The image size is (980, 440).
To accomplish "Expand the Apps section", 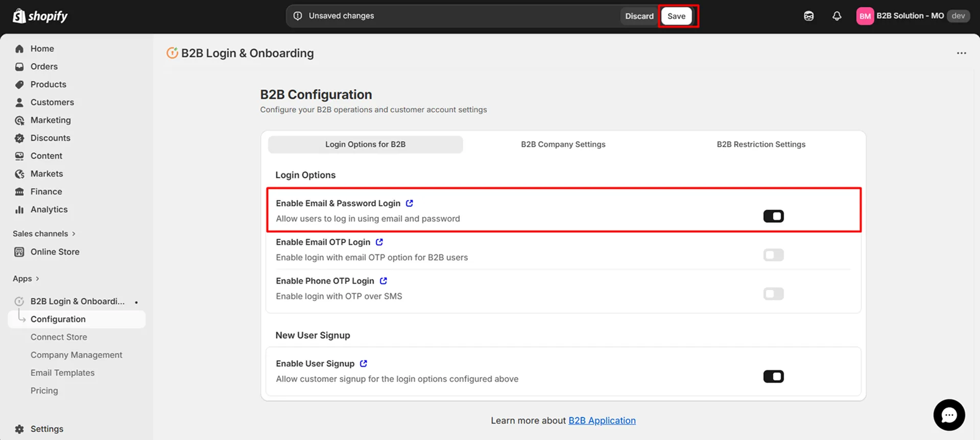I will tap(26, 278).
